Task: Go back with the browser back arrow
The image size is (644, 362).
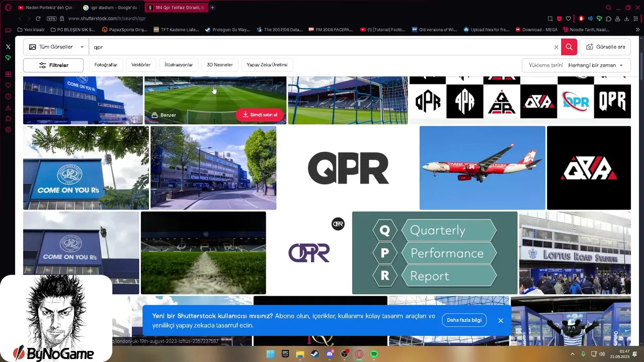Action: point(21,19)
